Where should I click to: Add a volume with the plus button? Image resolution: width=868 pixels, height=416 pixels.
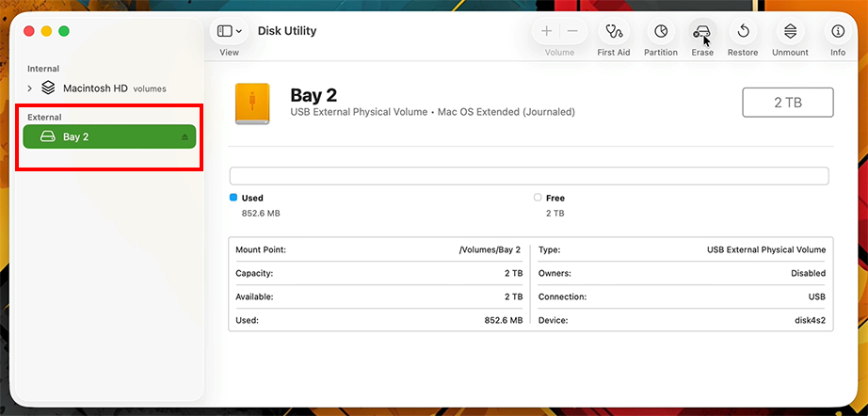[x=546, y=32]
